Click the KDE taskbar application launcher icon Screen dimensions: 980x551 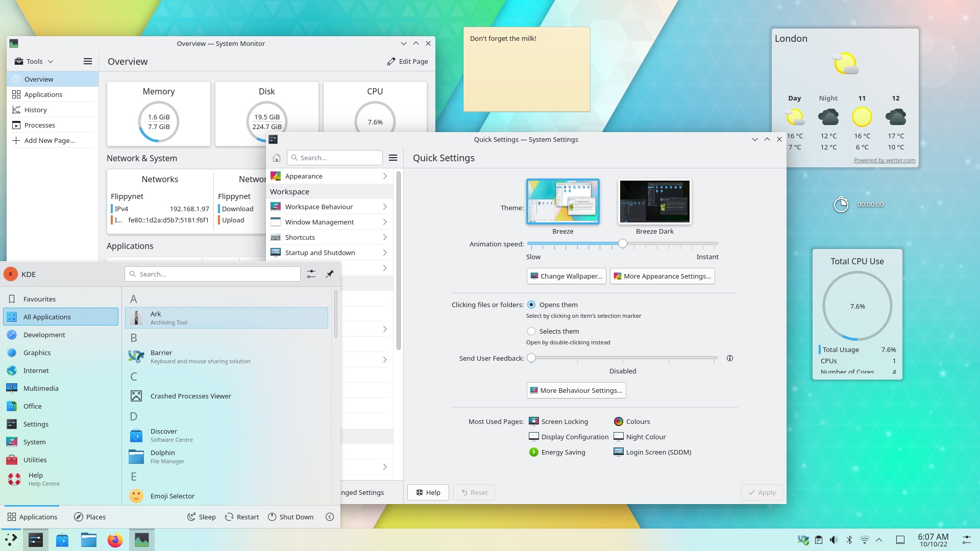tap(10, 539)
